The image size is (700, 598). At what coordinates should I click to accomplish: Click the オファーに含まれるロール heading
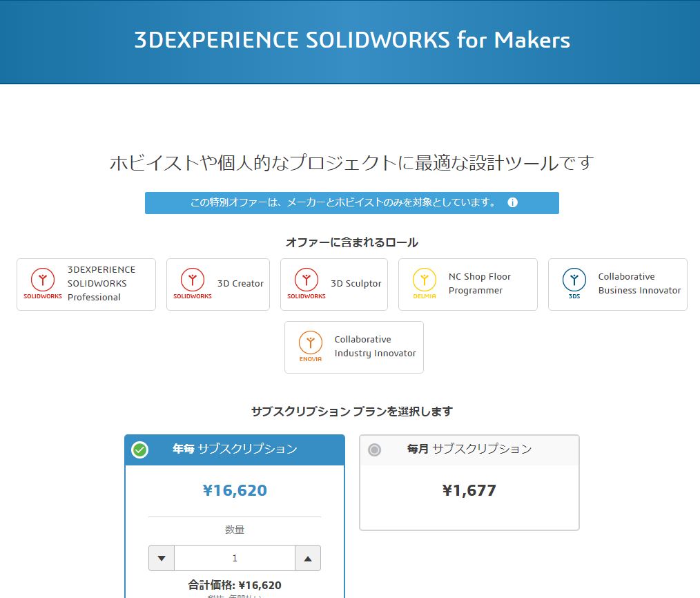point(352,242)
